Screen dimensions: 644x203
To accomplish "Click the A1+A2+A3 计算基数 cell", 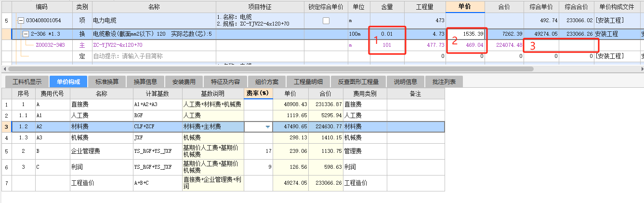I will pyautogui.click(x=158, y=104).
